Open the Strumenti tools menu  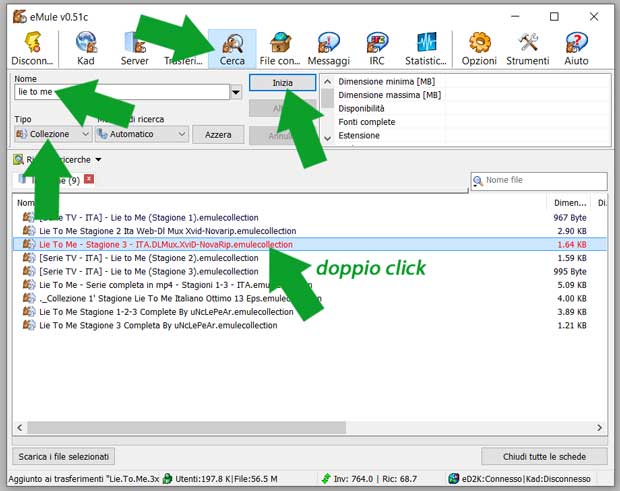click(x=528, y=48)
